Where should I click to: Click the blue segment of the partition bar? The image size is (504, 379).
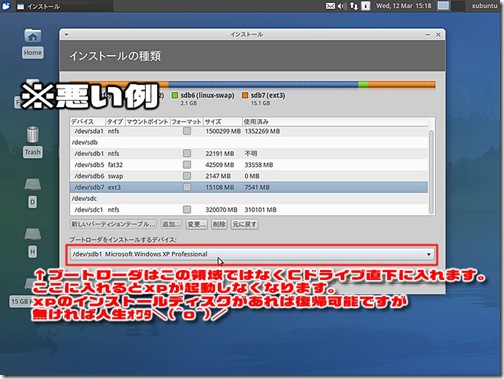[x=263, y=84]
